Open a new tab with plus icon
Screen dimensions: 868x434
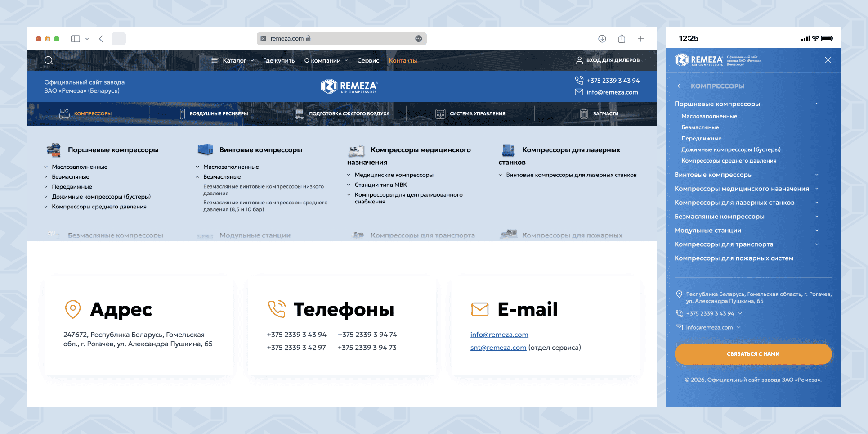tap(641, 39)
